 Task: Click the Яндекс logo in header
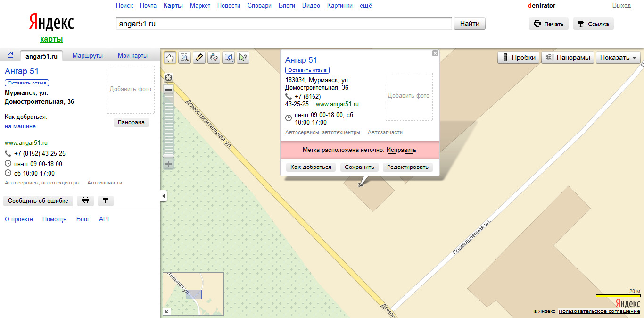51,23
